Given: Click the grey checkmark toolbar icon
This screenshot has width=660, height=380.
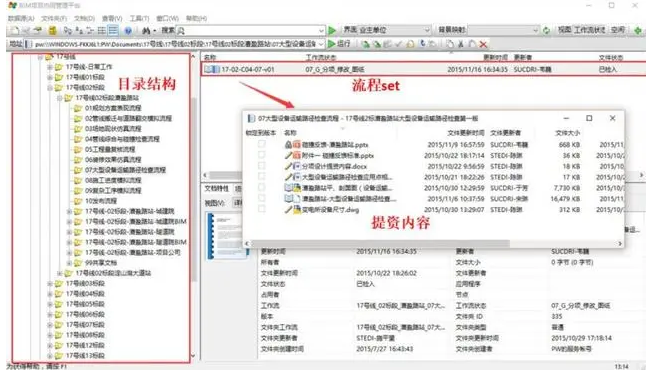Looking at the screenshot, I should click(398, 44).
